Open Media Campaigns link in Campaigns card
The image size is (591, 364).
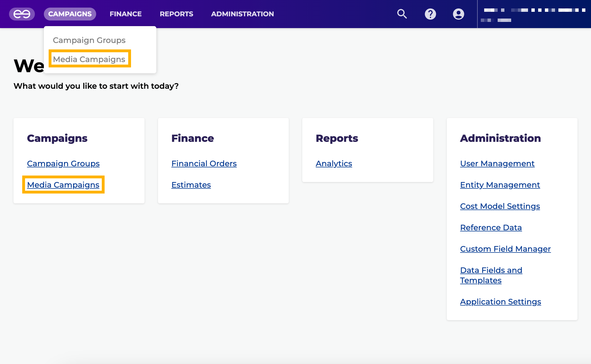coord(63,185)
